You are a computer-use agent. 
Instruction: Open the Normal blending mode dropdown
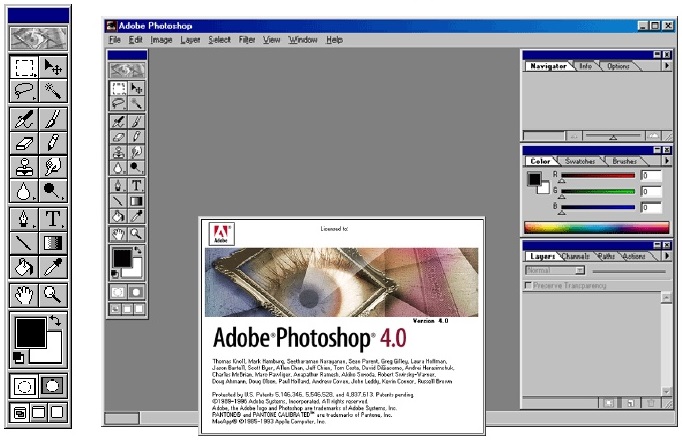(555, 270)
